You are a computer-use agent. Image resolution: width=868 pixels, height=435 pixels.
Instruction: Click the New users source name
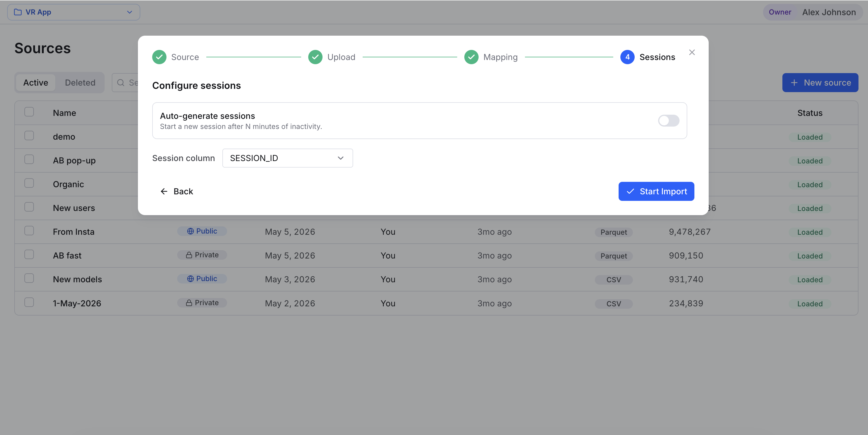(74, 208)
